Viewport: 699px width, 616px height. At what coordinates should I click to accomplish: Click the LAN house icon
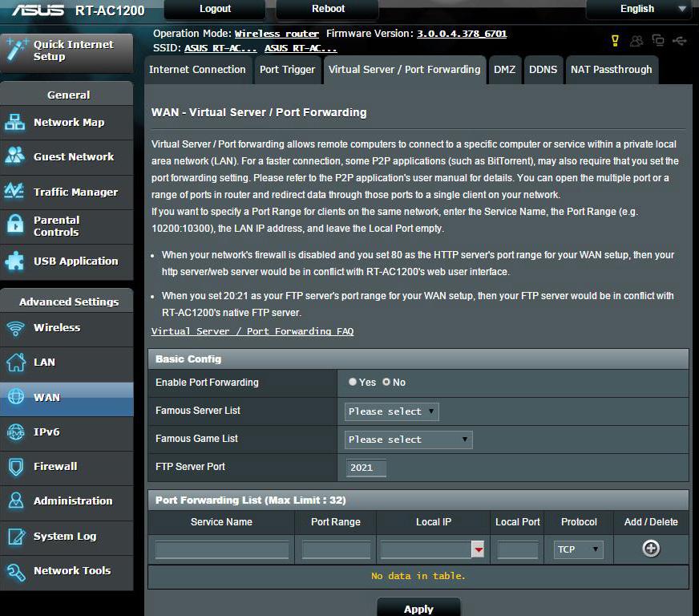15,363
